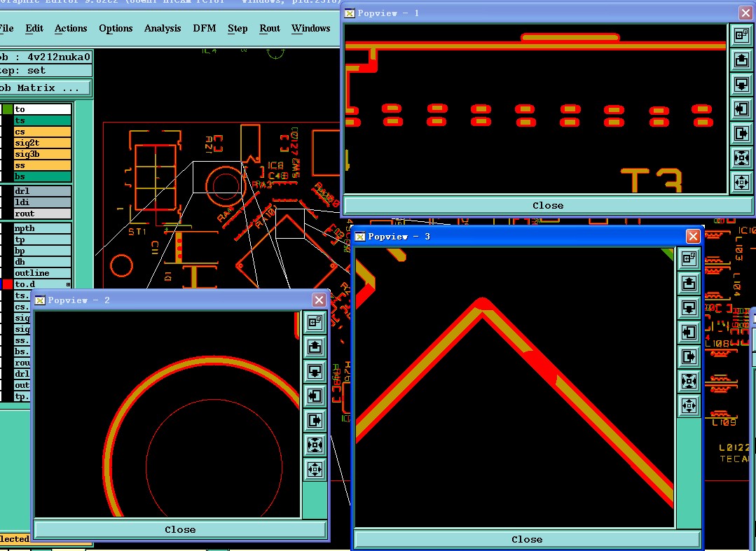The width and height of the screenshot is (756, 551).
Task: Select layer 'ss' in the layer list
Action: click(x=43, y=165)
